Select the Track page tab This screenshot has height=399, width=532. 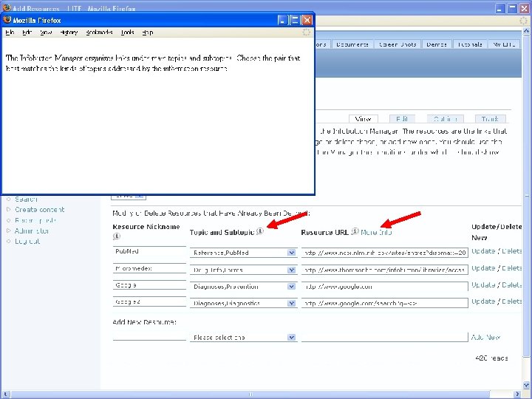click(490, 119)
